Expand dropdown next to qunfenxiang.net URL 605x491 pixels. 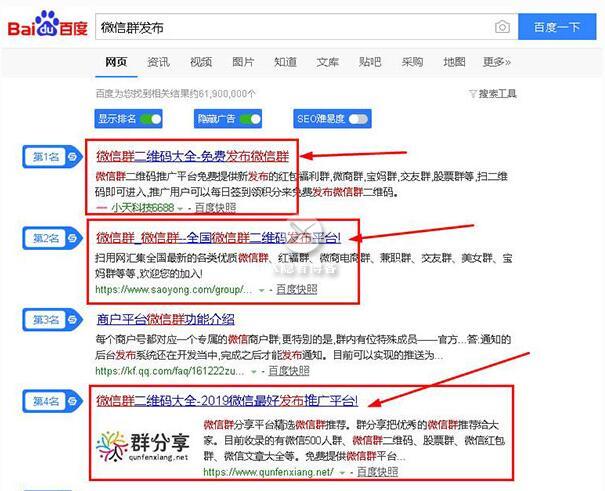click(x=342, y=472)
